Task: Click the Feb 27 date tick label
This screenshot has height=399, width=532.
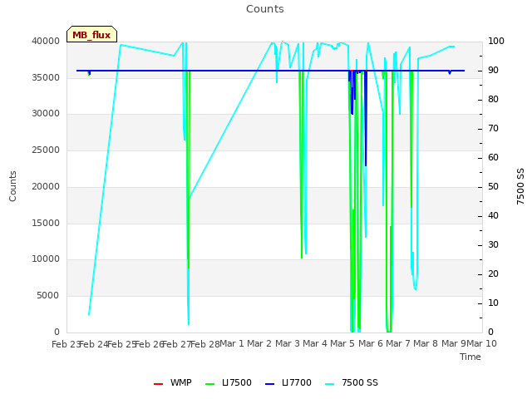Action: [x=177, y=344]
